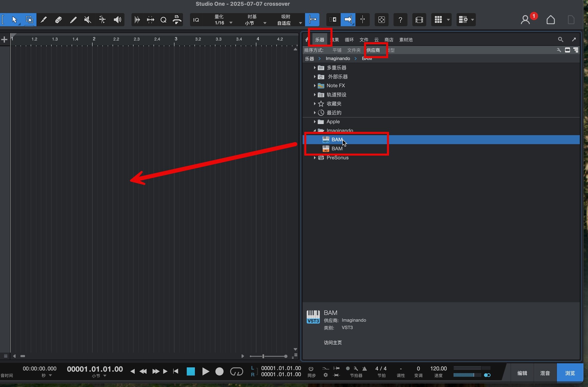Image resolution: width=588 pixels, height=387 pixels.
Task: Select the Bend tool
Action: pos(102,20)
